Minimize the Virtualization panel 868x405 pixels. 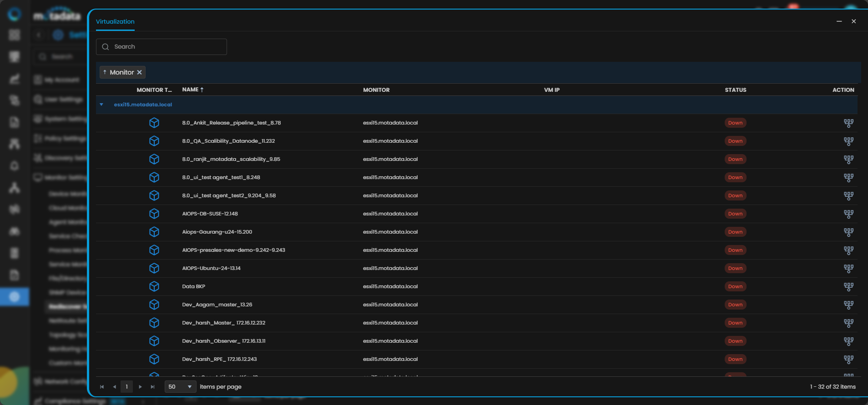coord(839,21)
